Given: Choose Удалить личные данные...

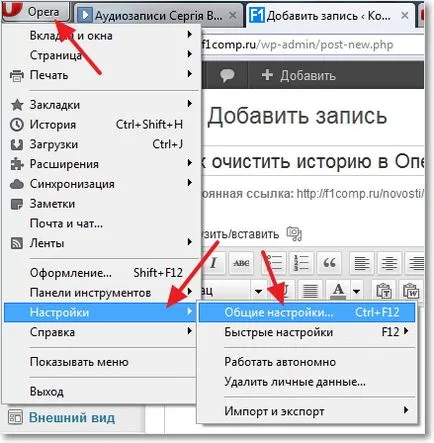Looking at the screenshot, I should pyautogui.click(x=307, y=381).
